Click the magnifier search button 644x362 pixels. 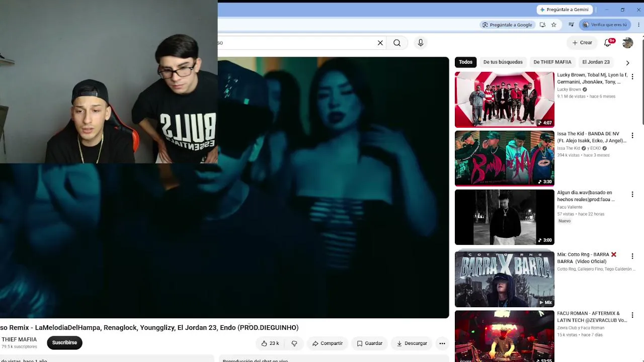click(x=397, y=43)
